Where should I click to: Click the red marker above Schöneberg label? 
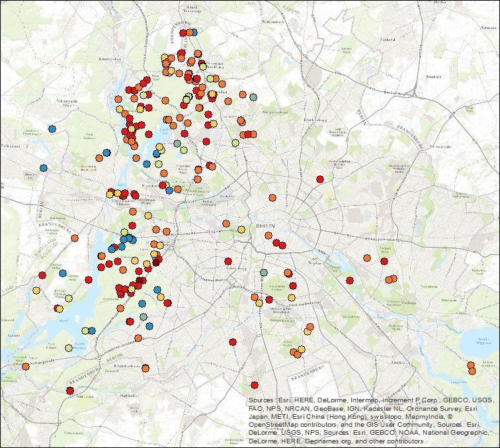coord(228,261)
